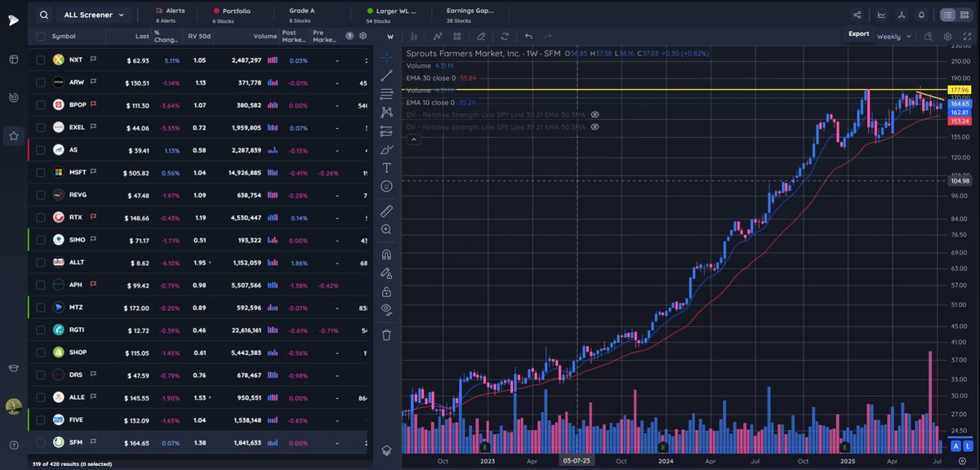Viewport: 980px width, 470px height.
Task: Open the emoji sticker tool
Action: click(x=387, y=186)
